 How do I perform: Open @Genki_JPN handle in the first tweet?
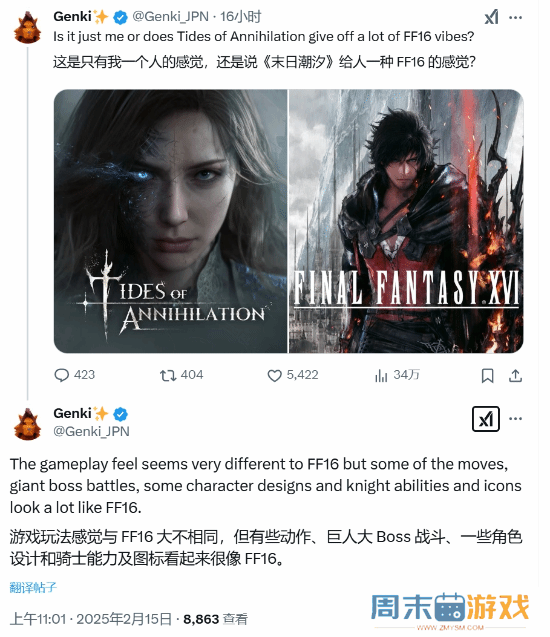point(171,17)
